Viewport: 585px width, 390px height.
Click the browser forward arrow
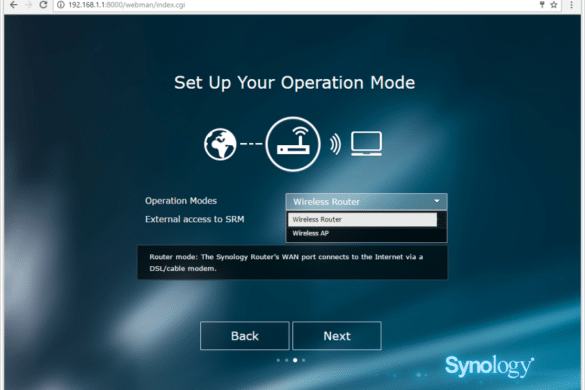pyautogui.click(x=28, y=5)
